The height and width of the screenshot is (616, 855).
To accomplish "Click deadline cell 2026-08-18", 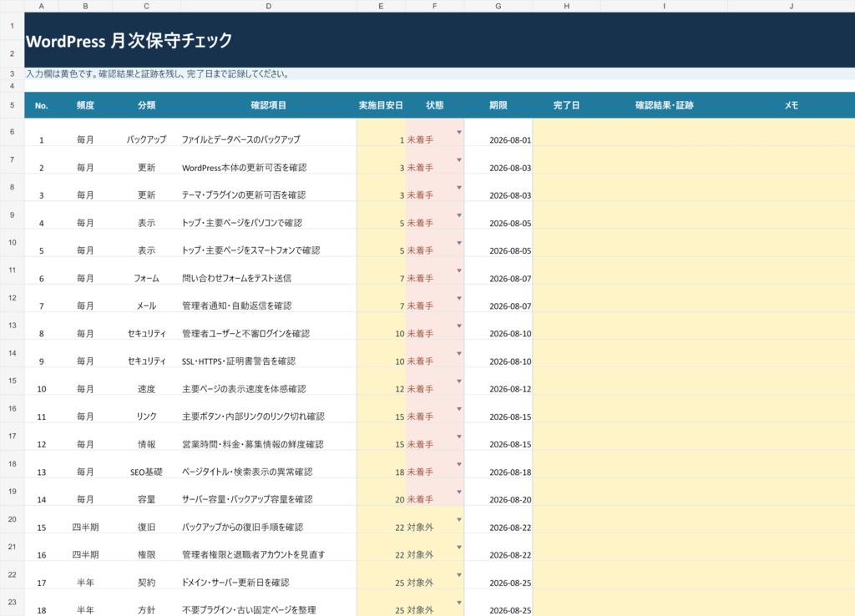I will click(x=498, y=464).
